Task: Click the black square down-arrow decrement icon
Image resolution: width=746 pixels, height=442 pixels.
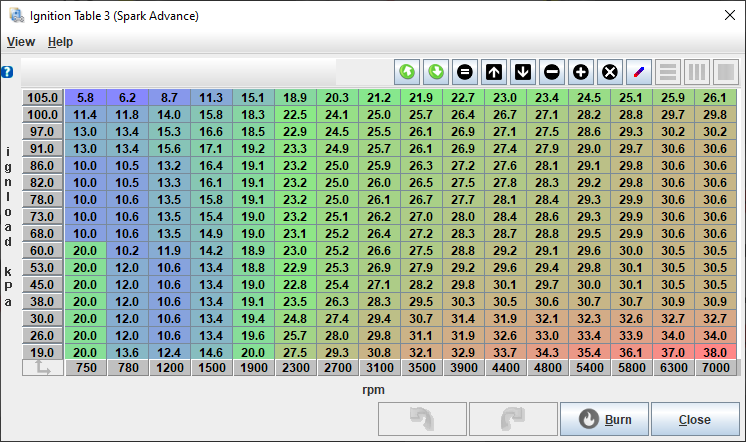Action: click(x=523, y=72)
